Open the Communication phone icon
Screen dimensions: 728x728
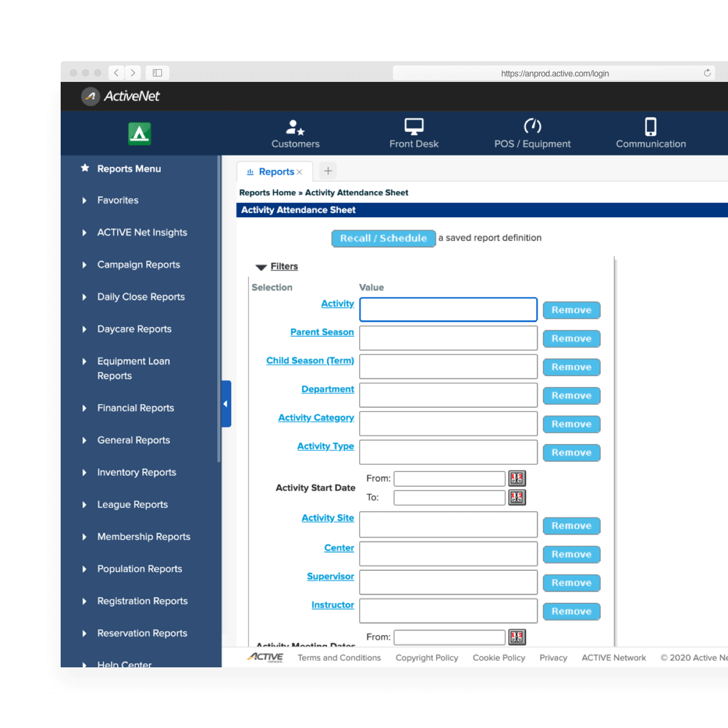click(x=650, y=126)
